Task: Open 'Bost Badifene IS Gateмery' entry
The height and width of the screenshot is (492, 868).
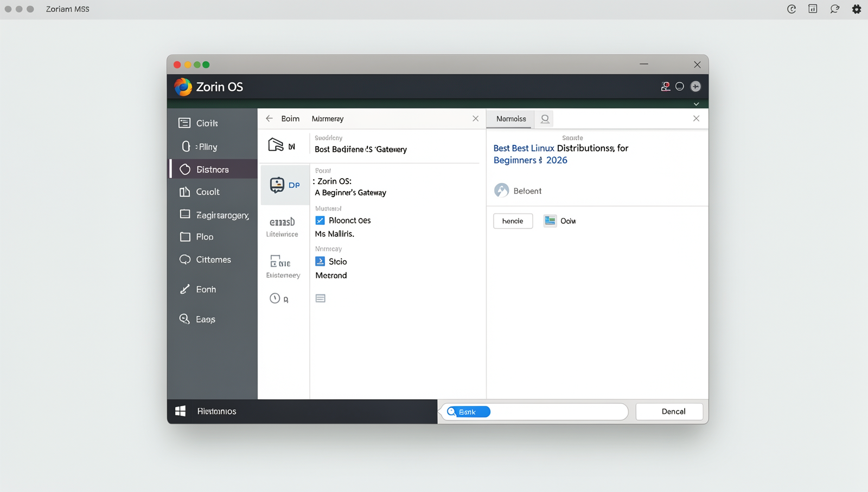Action: 361,149
